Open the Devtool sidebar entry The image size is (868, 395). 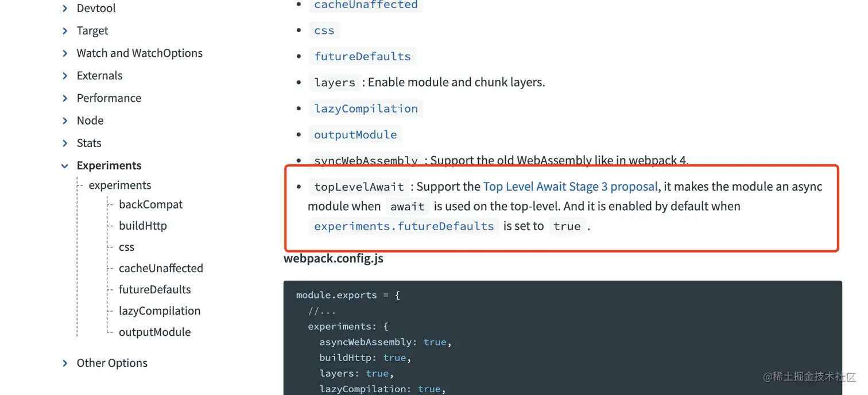pyautogui.click(x=96, y=8)
